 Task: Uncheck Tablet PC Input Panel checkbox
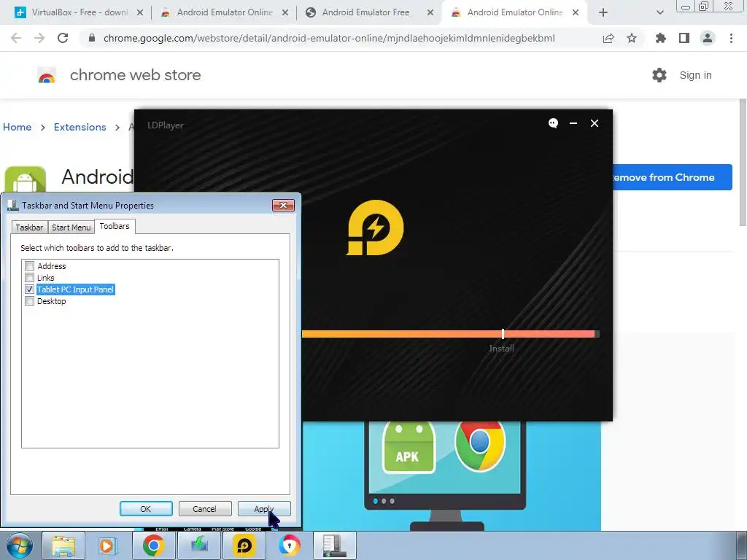tap(29, 289)
